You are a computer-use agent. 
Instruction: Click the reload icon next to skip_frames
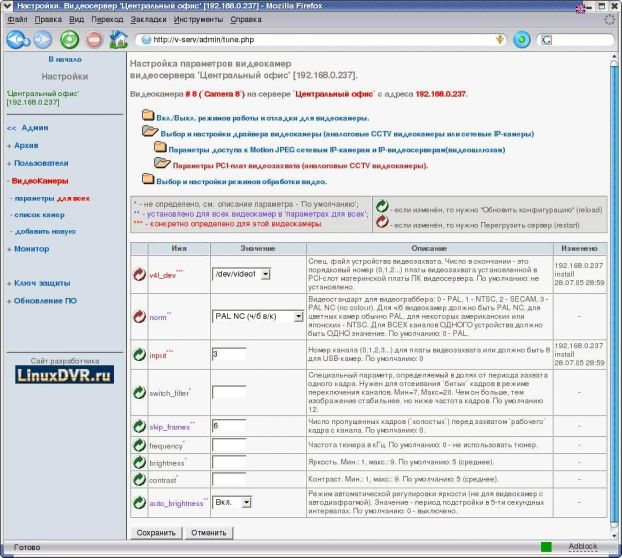[139, 426]
